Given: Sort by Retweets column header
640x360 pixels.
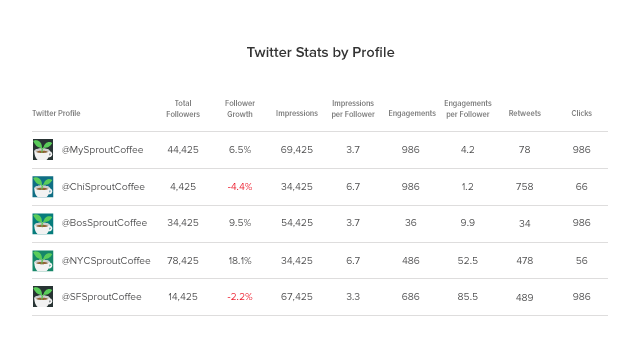Looking at the screenshot, I should coord(524,113).
